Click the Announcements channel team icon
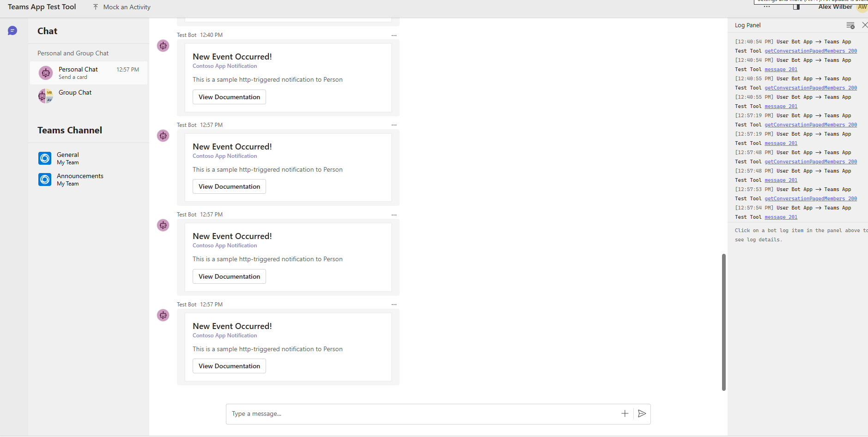 pyautogui.click(x=45, y=180)
